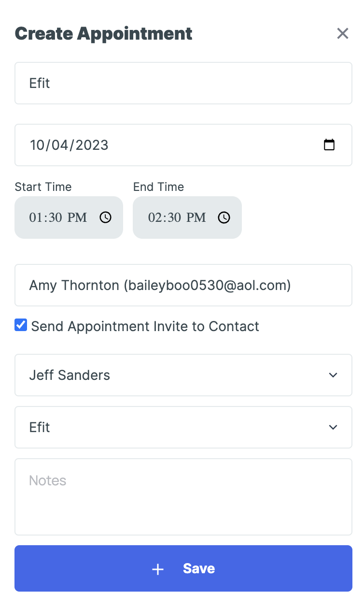Image resolution: width=364 pixels, height=609 pixels.
Task: Select the 02:30 PM end time value
Action: [177, 217]
